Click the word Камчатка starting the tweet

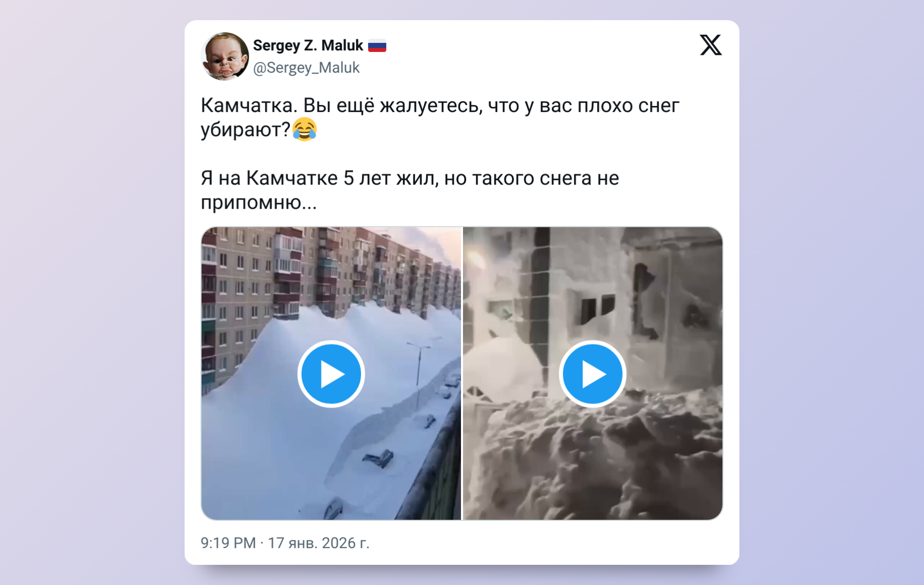[x=249, y=105]
